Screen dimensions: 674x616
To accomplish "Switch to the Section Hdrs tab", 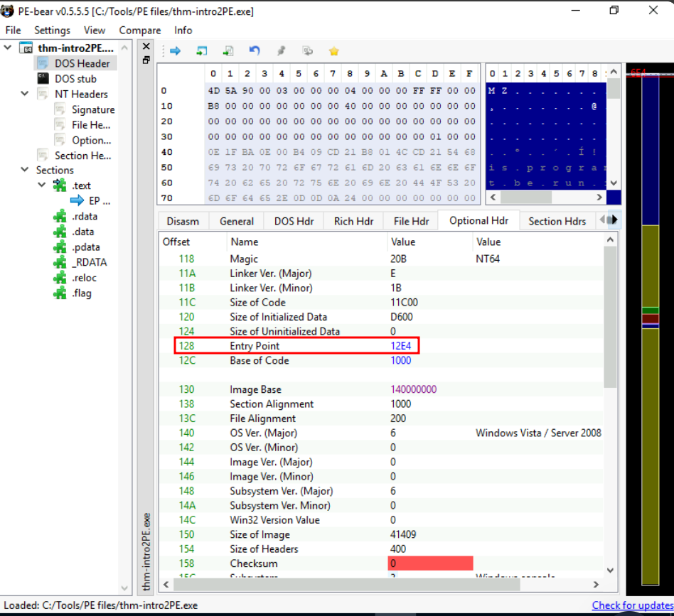I will (557, 221).
